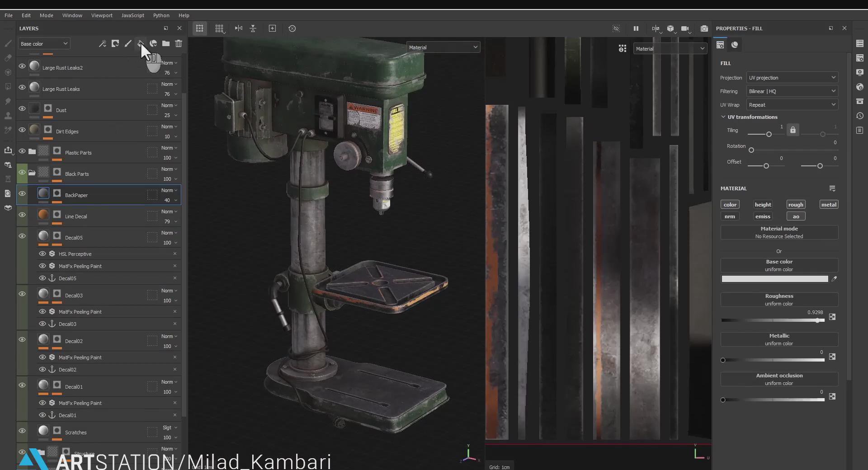Screen dimensions: 868x470
Task: Collapse the UV transformations section
Action: click(723, 117)
